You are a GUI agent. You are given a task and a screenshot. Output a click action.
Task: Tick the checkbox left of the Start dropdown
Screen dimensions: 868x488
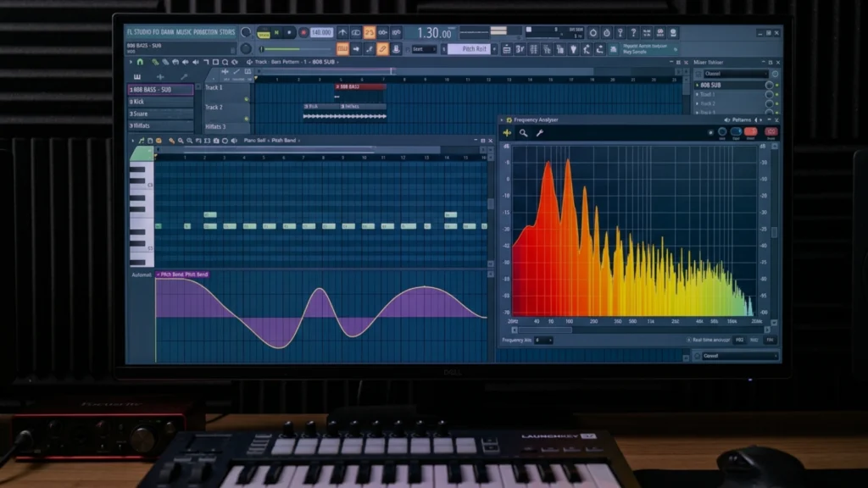[408, 49]
